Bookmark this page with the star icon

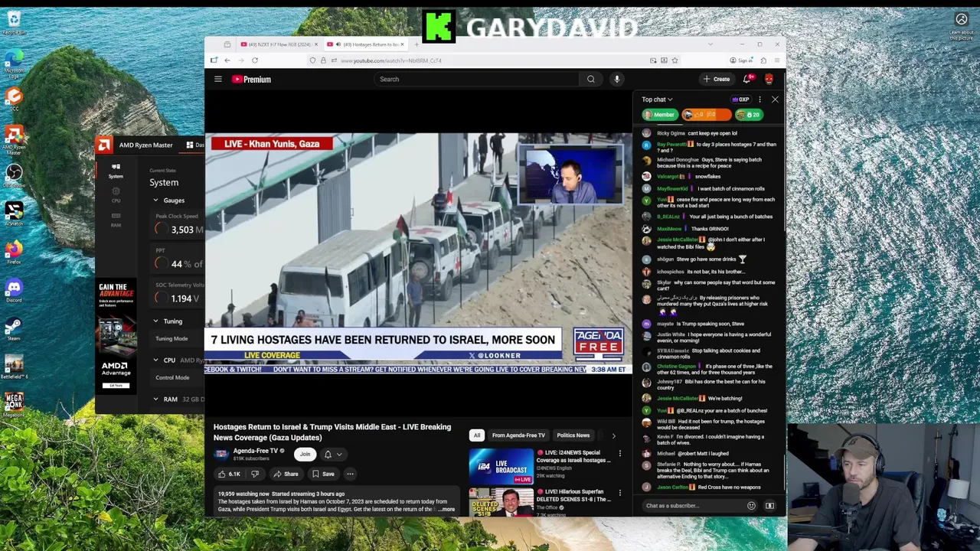675,60
